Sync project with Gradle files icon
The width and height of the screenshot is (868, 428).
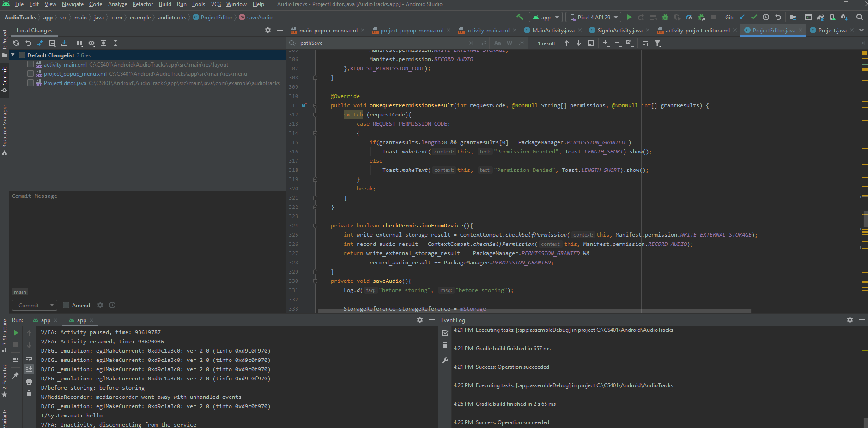point(820,17)
